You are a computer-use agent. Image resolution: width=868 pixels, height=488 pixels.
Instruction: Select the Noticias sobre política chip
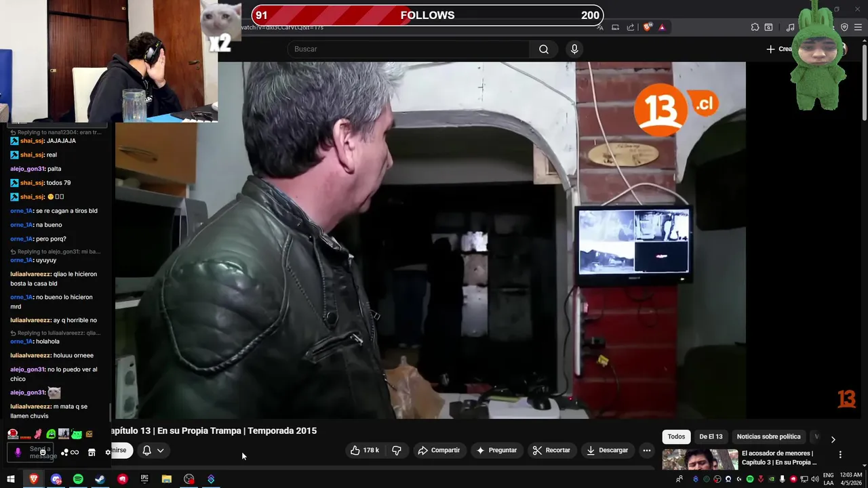click(768, 436)
